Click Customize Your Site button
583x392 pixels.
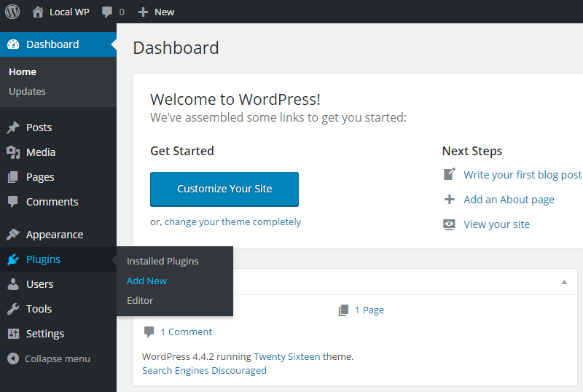coord(224,189)
